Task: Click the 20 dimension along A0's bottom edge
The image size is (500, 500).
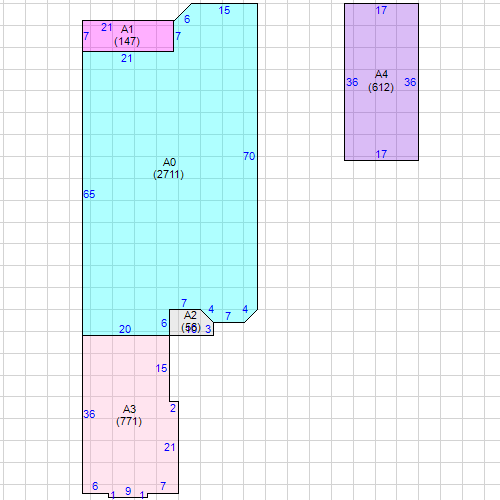Action: (125, 329)
